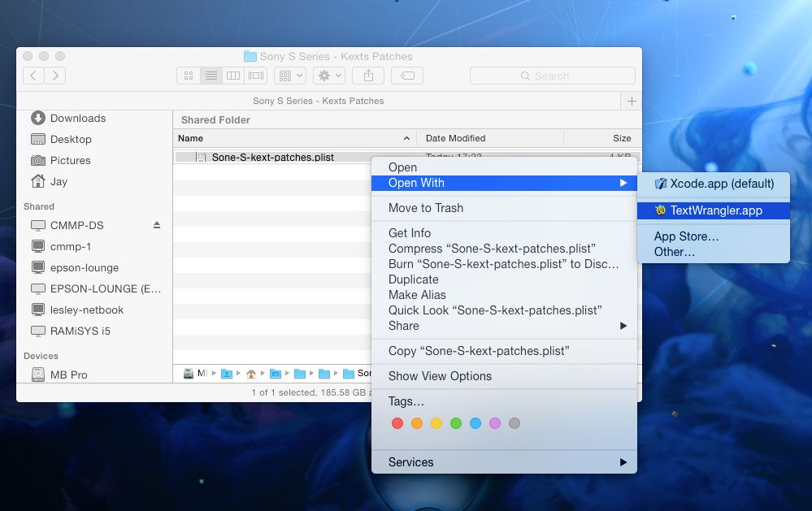Select Move to Trash menu option
This screenshot has width=812, height=511.
(x=426, y=208)
